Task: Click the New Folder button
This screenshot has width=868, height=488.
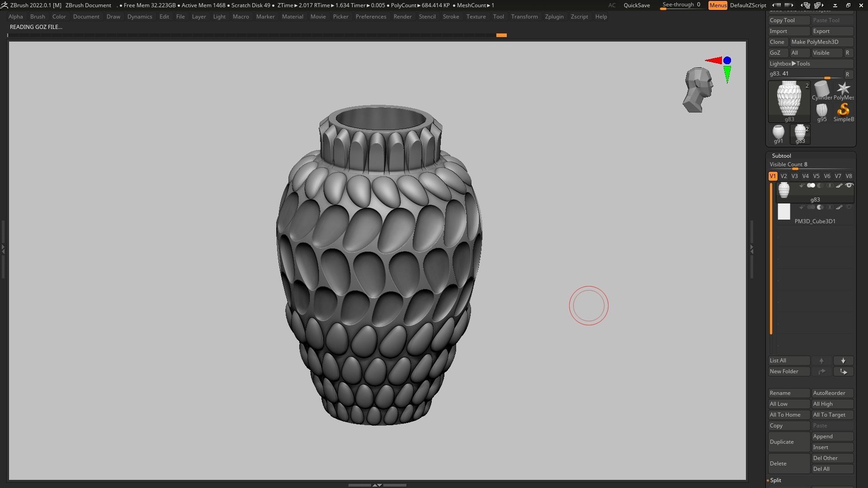Action: point(789,371)
